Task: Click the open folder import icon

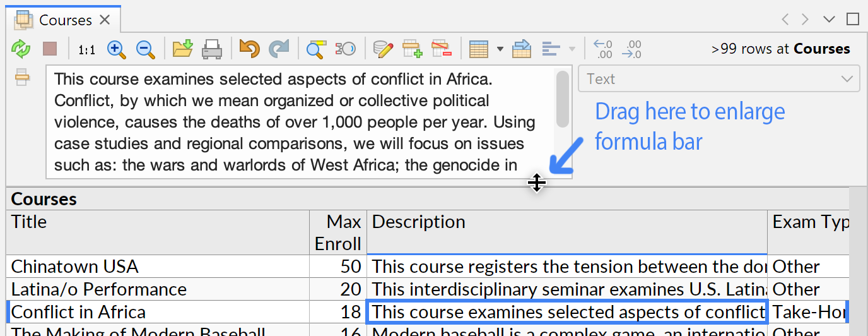Action: point(182,49)
